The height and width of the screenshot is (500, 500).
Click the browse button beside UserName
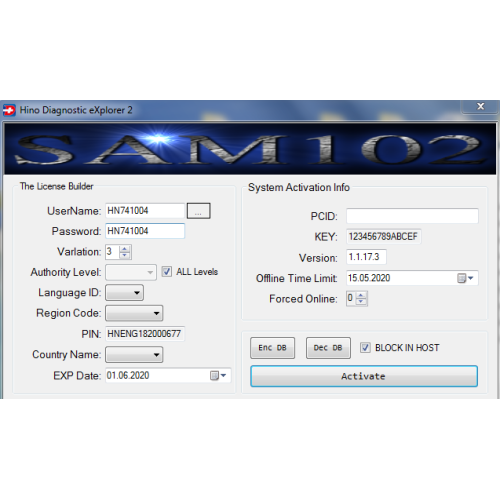coord(198,211)
